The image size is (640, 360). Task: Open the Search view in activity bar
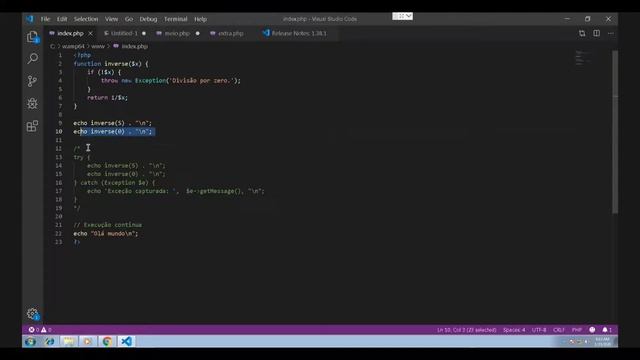click(33, 58)
